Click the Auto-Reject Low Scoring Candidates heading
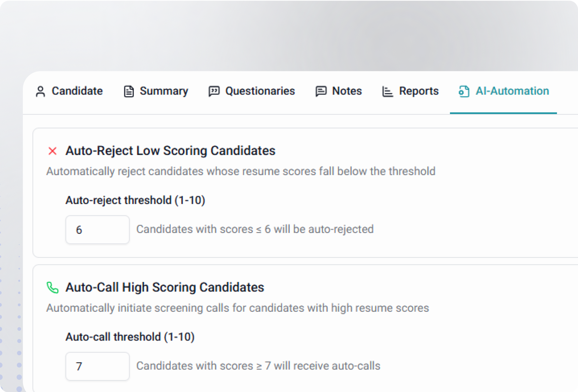Screen dimensions: 578x392 click(x=170, y=151)
